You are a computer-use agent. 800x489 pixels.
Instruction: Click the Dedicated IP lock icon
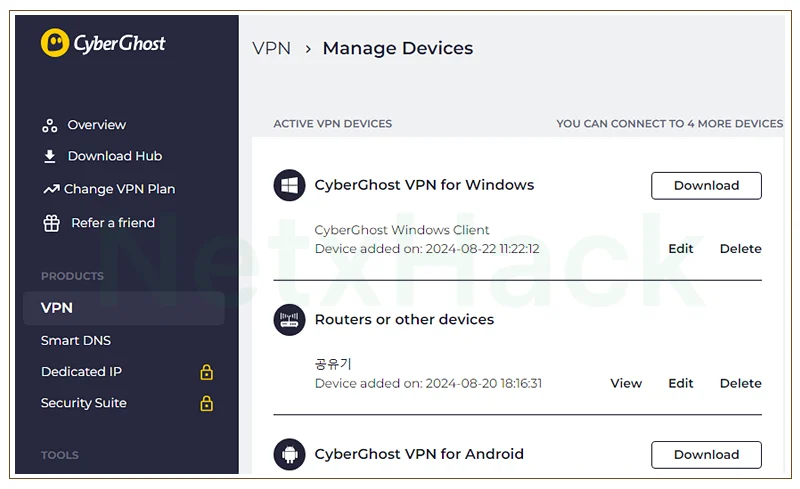(x=207, y=372)
